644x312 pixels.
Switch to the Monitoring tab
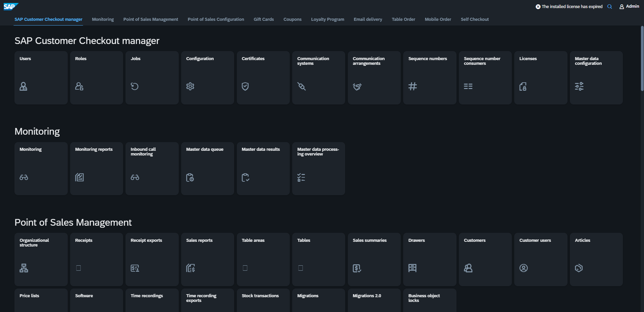pyautogui.click(x=103, y=19)
